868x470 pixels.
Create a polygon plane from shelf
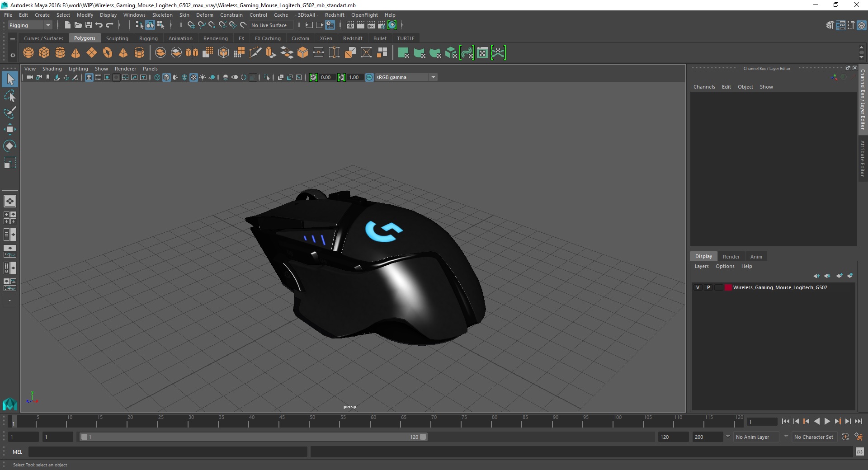(92, 53)
